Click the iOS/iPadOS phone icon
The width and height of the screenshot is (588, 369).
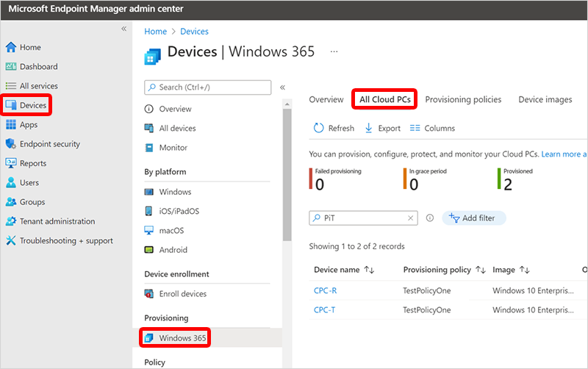coord(149,211)
